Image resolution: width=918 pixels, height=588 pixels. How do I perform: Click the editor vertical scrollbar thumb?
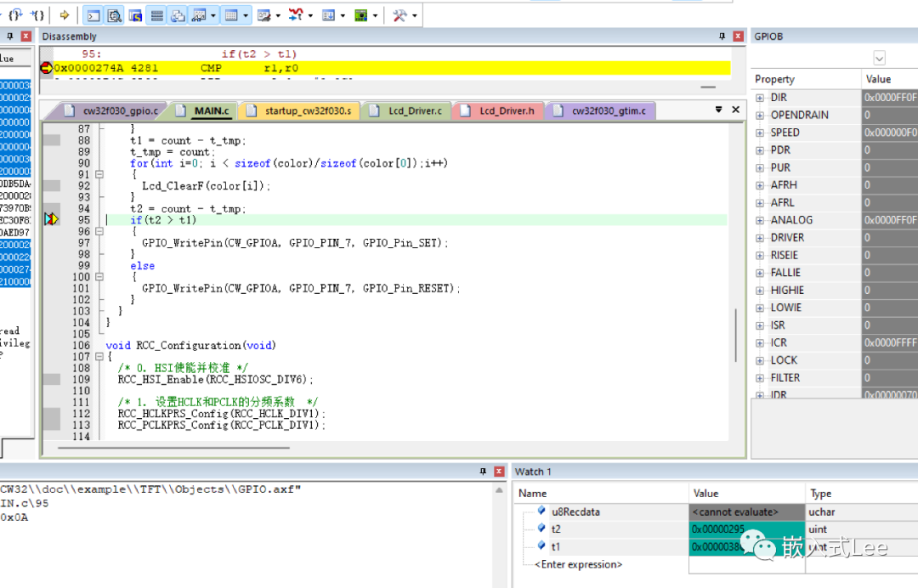(x=736, y=335)
